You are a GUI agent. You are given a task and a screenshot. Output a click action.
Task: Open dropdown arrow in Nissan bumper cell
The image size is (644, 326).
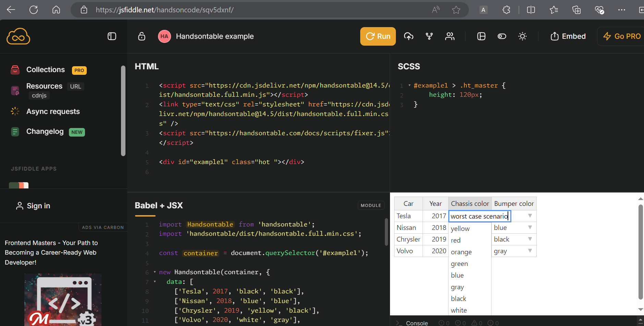coord(530,227)
